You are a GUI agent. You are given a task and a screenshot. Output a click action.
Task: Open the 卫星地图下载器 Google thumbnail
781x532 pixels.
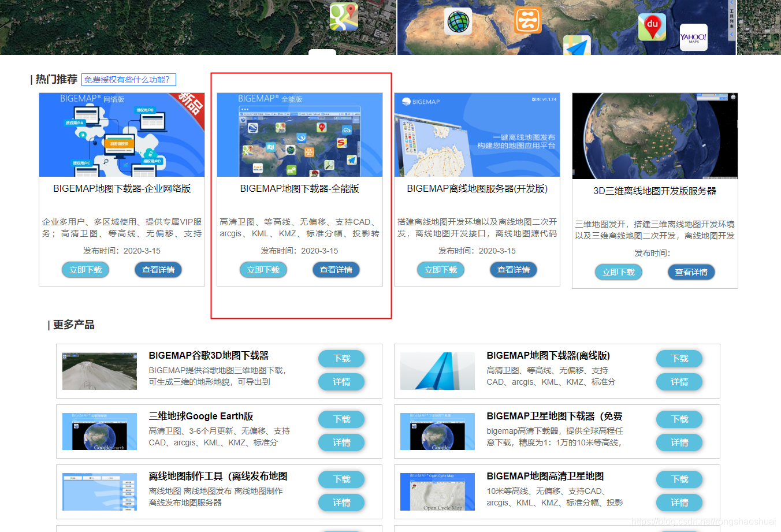pos(437,431)
